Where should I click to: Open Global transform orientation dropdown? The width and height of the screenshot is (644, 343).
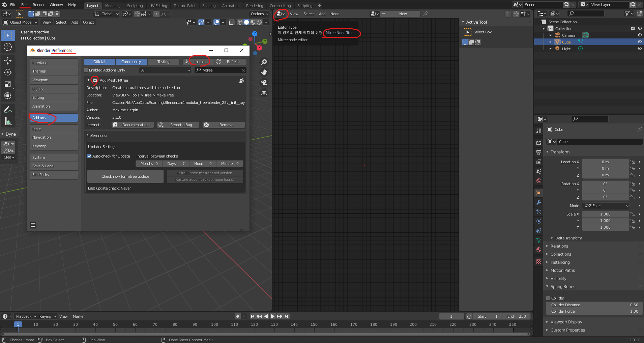click(106, 14)
